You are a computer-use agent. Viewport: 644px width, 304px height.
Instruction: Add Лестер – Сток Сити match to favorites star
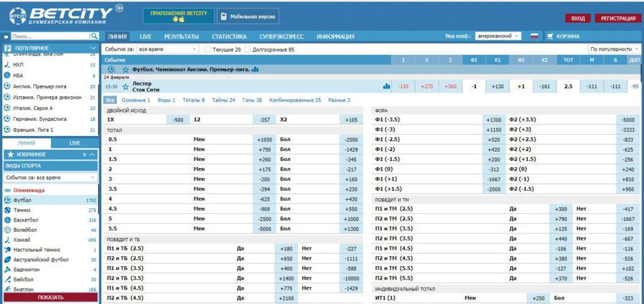pos(126,86)
